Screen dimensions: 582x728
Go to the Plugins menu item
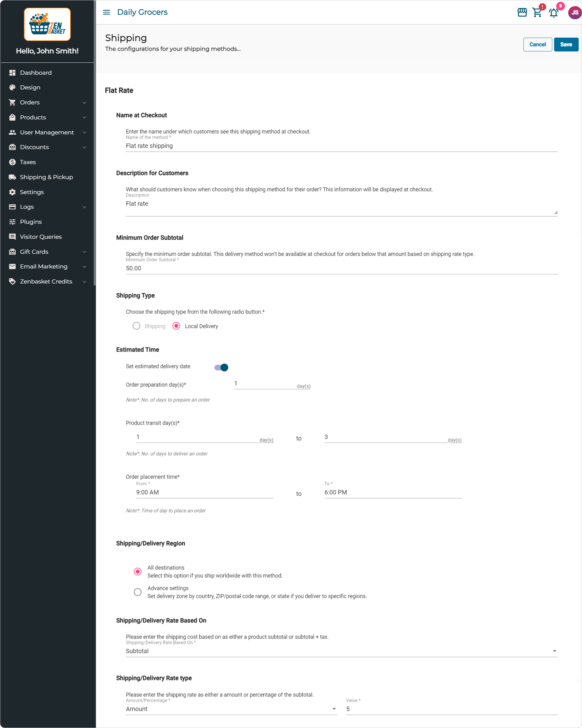[x=31, y=222]
